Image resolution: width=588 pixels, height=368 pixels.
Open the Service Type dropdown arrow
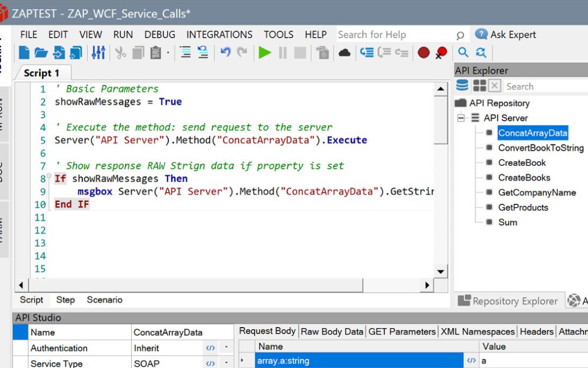(226, 364)
